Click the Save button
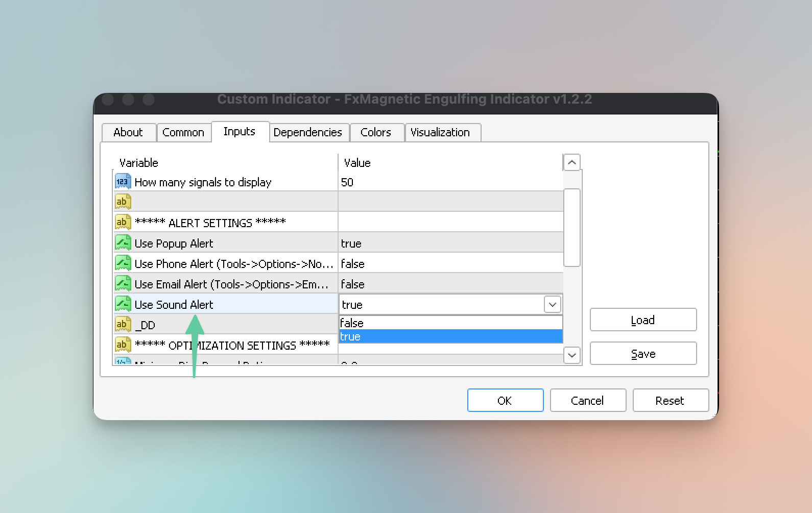The height and width of the screenshot is (513, 812). pyautogui.click(x=643, y=354)
